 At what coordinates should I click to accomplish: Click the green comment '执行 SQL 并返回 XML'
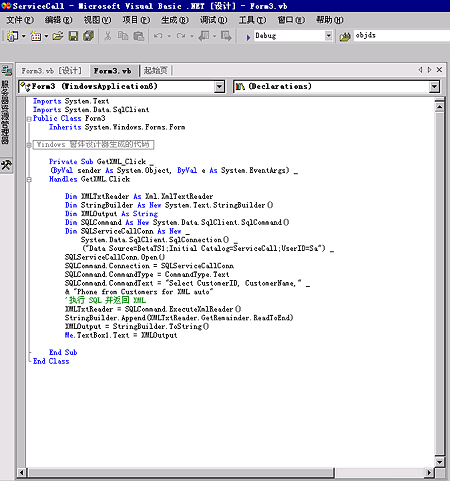pyautogui.click(x=105, y=300)
